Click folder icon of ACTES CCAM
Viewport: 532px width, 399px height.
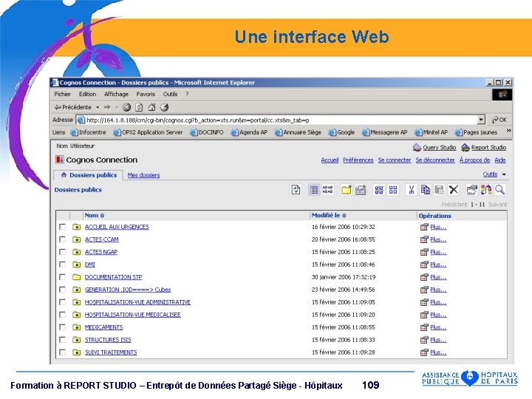coord(76,239)
